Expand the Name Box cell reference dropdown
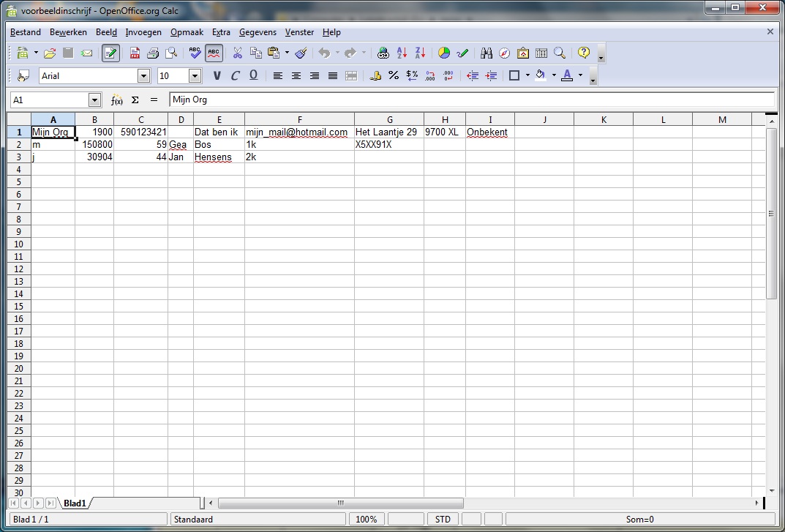The image size is (785, 532). 94,100
